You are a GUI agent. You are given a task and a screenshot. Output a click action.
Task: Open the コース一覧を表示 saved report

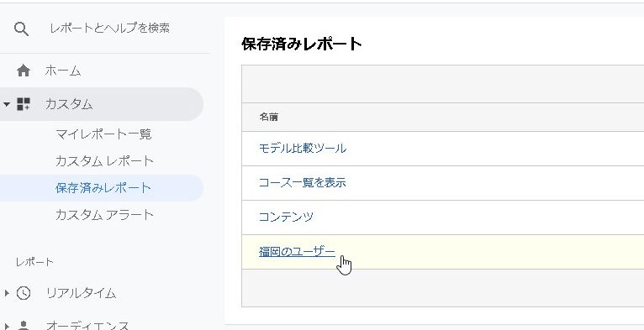pos(303,182)
